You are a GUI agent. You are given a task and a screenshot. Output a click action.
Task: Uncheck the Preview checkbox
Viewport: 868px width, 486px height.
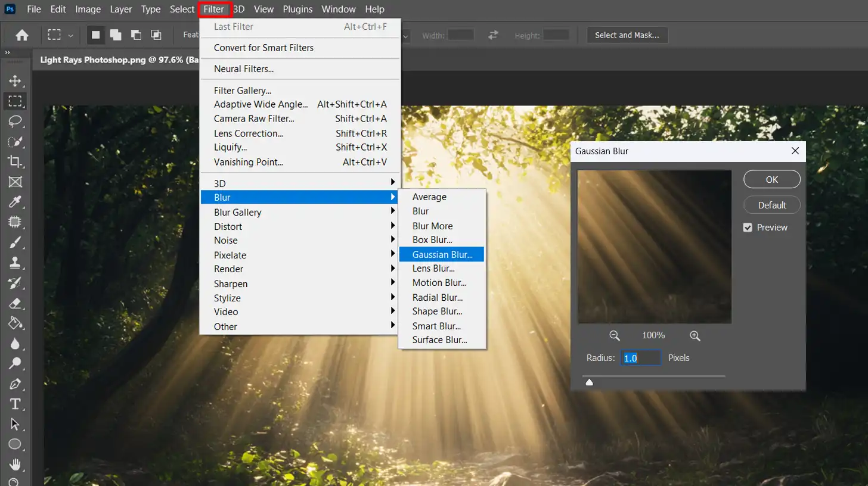[x=748, y=228]
